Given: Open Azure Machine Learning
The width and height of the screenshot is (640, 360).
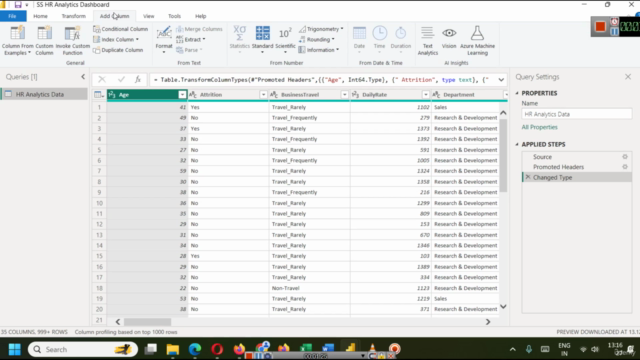Looking at the screenshot, I should pos(477,40).
